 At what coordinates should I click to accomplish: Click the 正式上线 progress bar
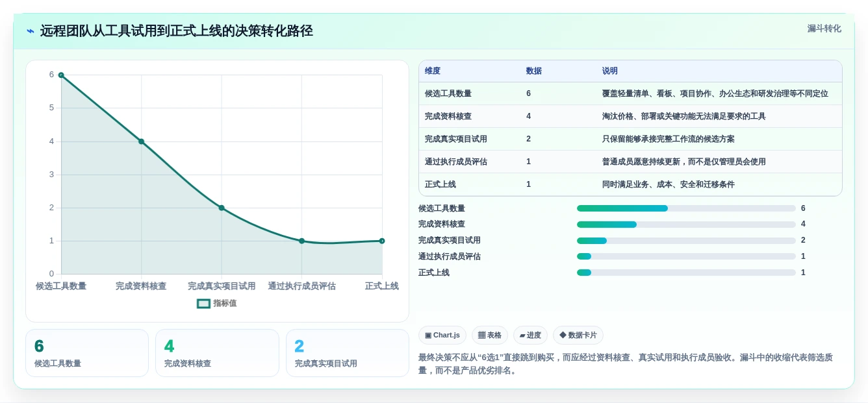pyautogui.click(x=686, y=273)
